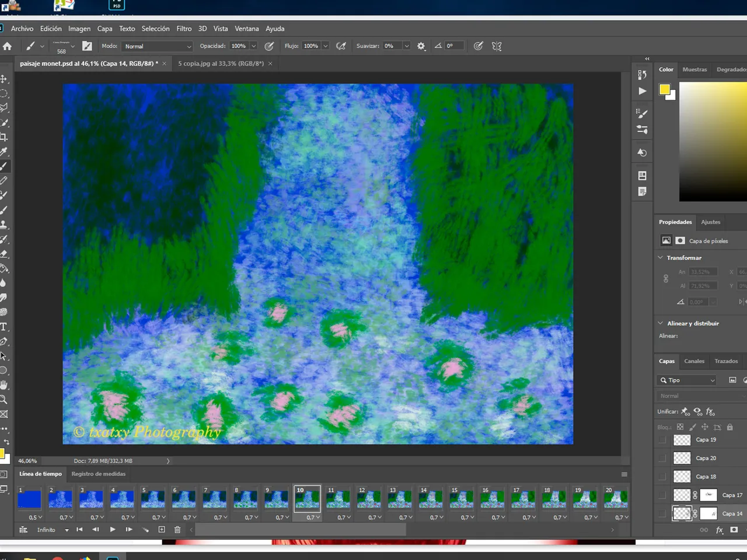
Task: Open the Suavizar value dropdown arrow
Action: [x=406, y=46]
